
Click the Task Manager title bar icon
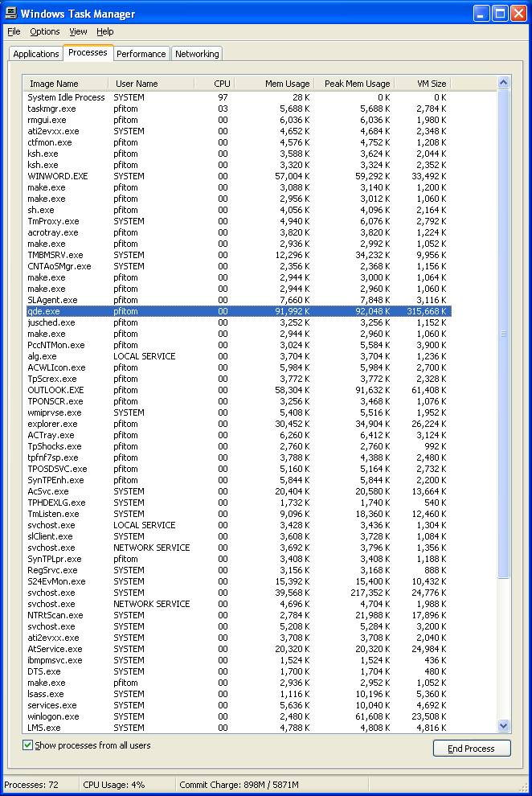10,12
